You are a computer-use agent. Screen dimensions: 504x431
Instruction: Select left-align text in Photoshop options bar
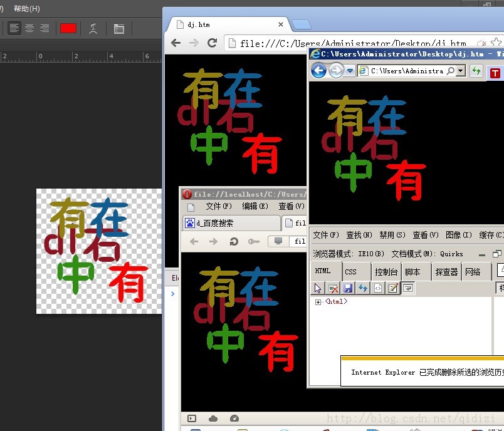point(14,28)
